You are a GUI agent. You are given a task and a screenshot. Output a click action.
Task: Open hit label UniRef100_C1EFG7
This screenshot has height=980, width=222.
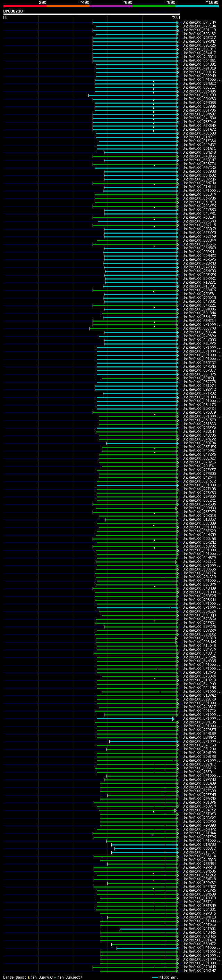199,852
